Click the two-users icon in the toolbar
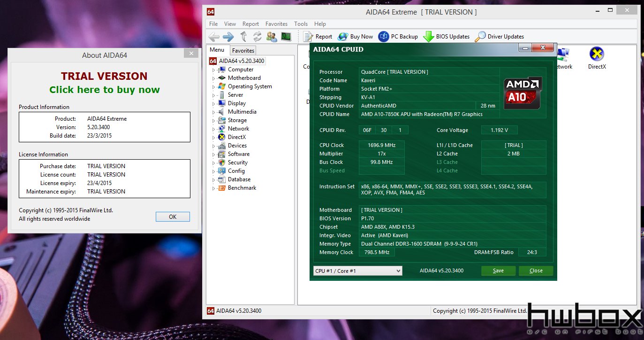 272,37
